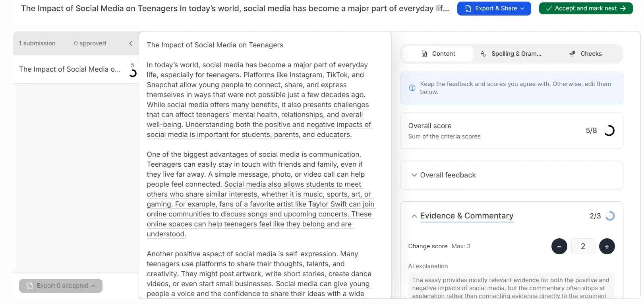Increase the score with the plus button

[x=607, y=246]
